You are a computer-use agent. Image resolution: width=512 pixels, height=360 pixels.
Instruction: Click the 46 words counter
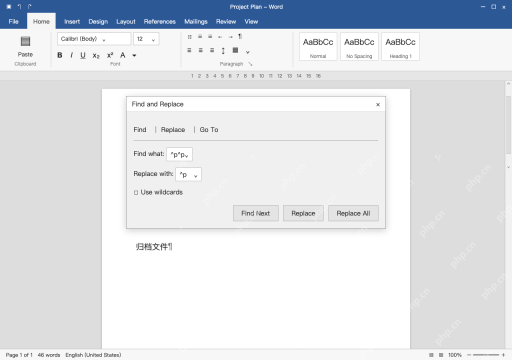pos(49,355)
